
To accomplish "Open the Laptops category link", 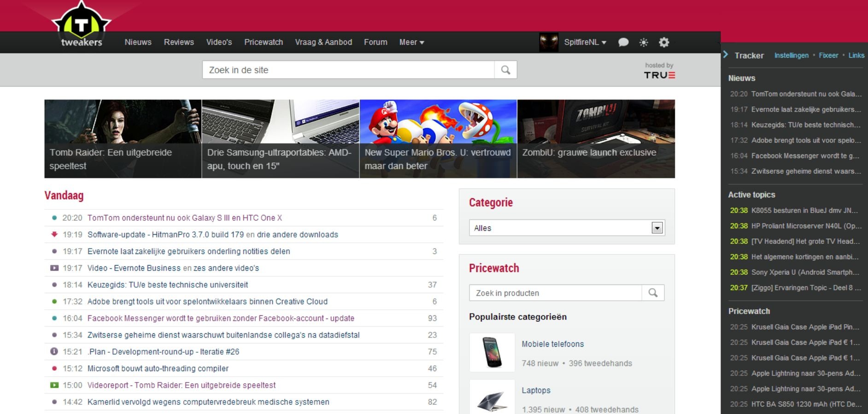I will tap(536, 390).
